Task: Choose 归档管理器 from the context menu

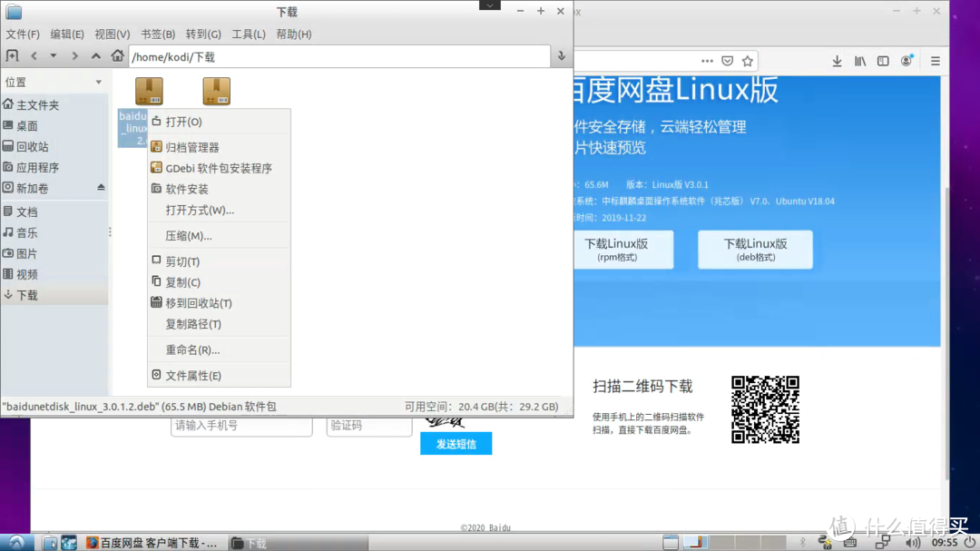Action: (219, 148)
